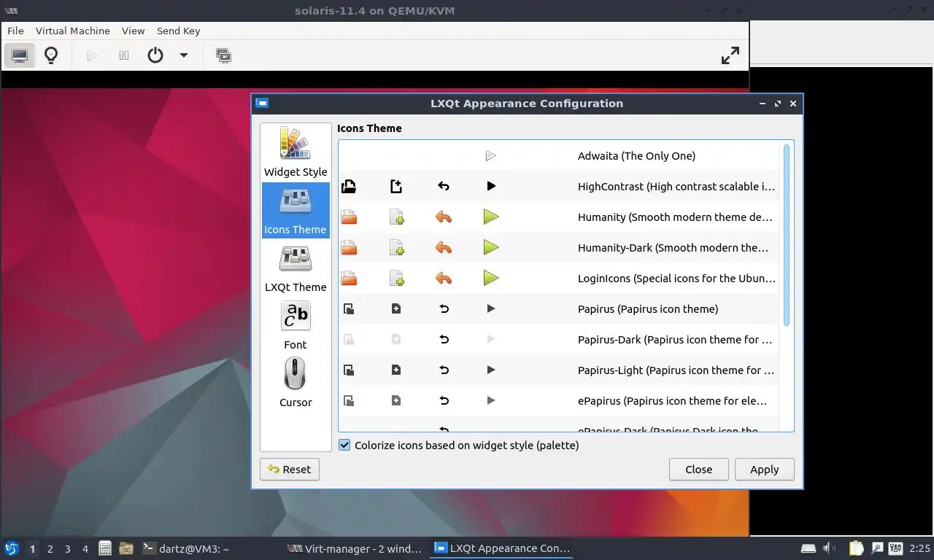This screenshot has width=934, height=560.
Task: Open the Send Key menu
Action: coord(178,31)
